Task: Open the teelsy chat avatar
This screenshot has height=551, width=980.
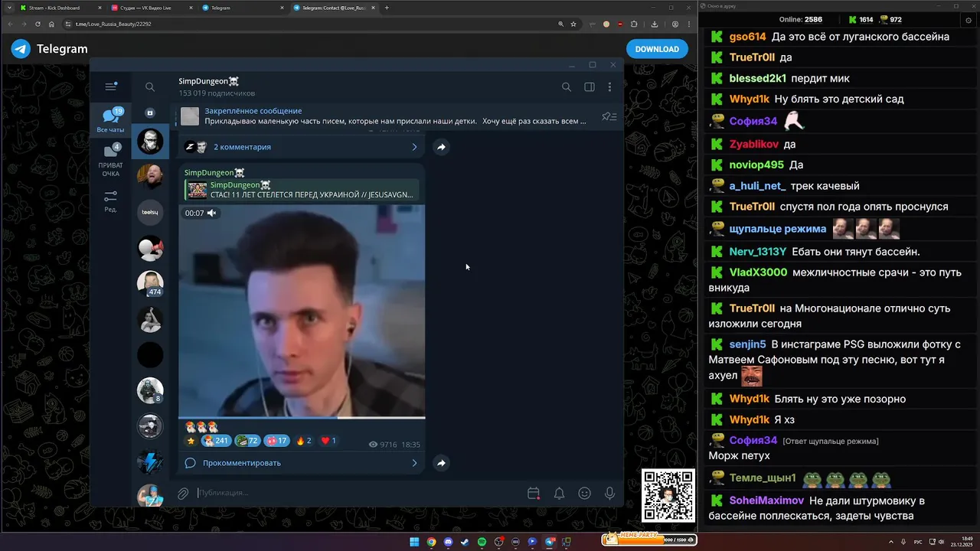Action: tap(150, 212)
